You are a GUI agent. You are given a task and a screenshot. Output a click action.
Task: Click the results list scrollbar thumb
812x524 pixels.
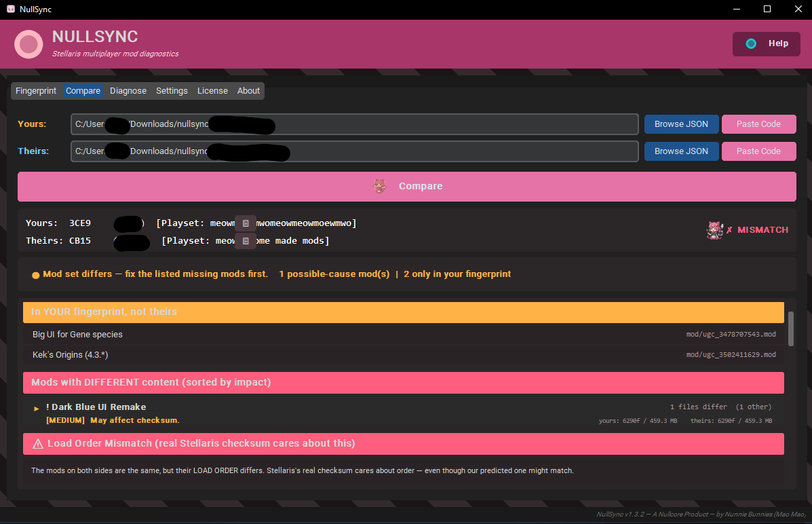(791, 329)
